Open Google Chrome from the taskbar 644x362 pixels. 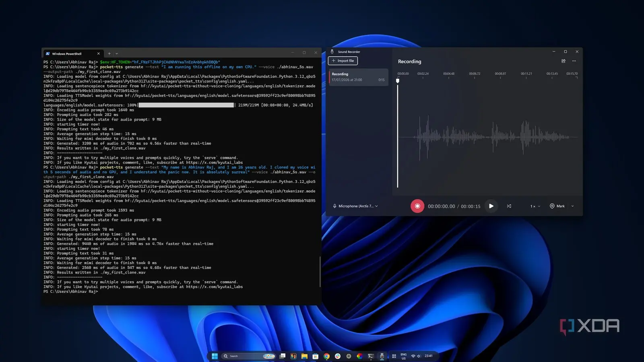[326, 356]
